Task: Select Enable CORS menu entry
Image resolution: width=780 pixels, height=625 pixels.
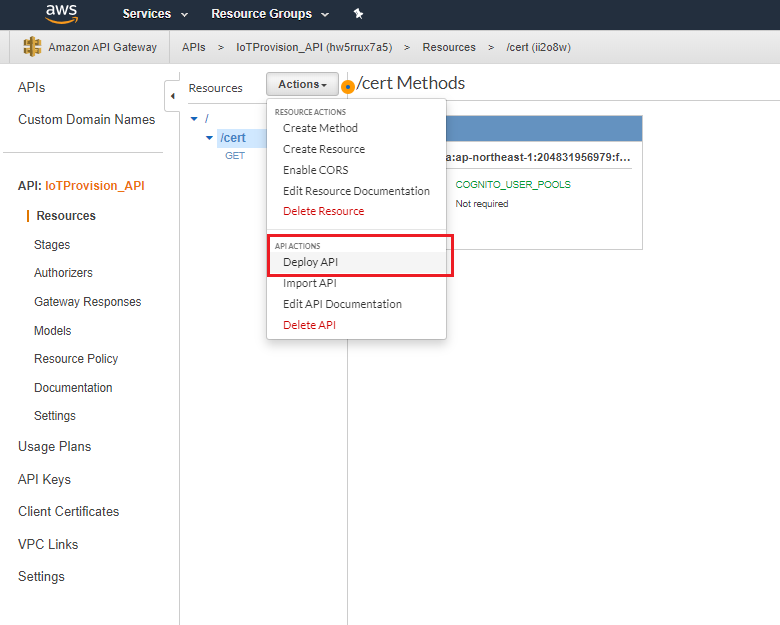Action: pyautogui.click(x=315, y=170)
